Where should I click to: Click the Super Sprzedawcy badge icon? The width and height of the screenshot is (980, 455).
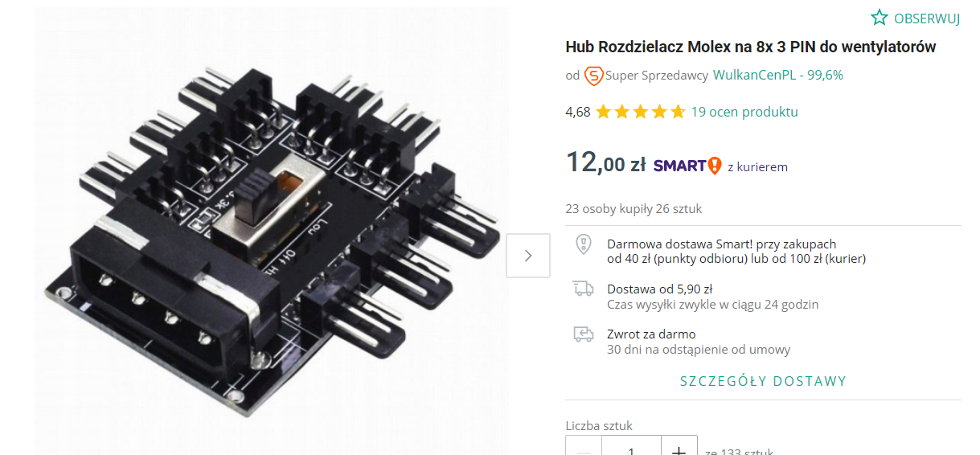(x=593, y=76)
